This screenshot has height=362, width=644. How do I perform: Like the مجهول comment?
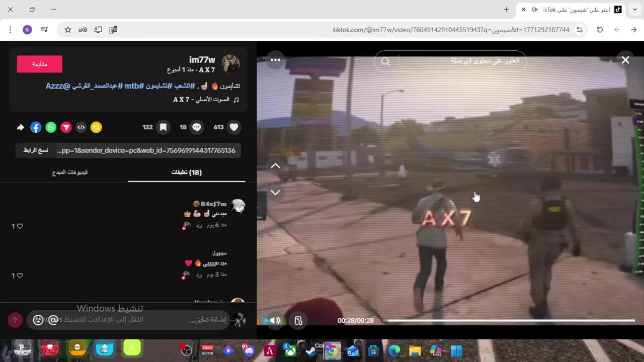pyautogui.click(x=20, y=276)
